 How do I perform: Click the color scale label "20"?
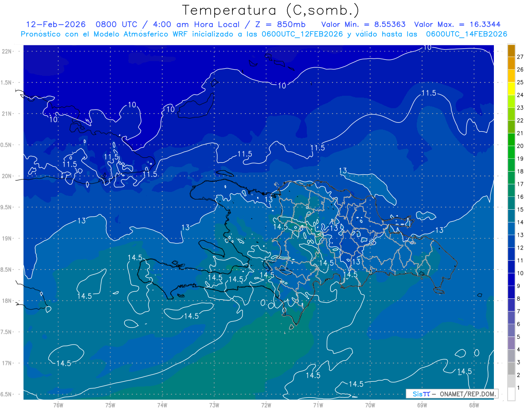click(x=520, y=146)
